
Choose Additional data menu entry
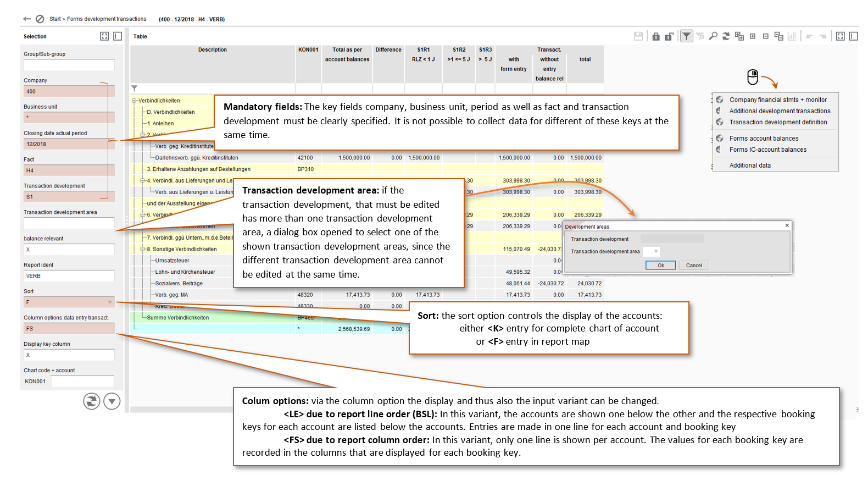[750, 165]
